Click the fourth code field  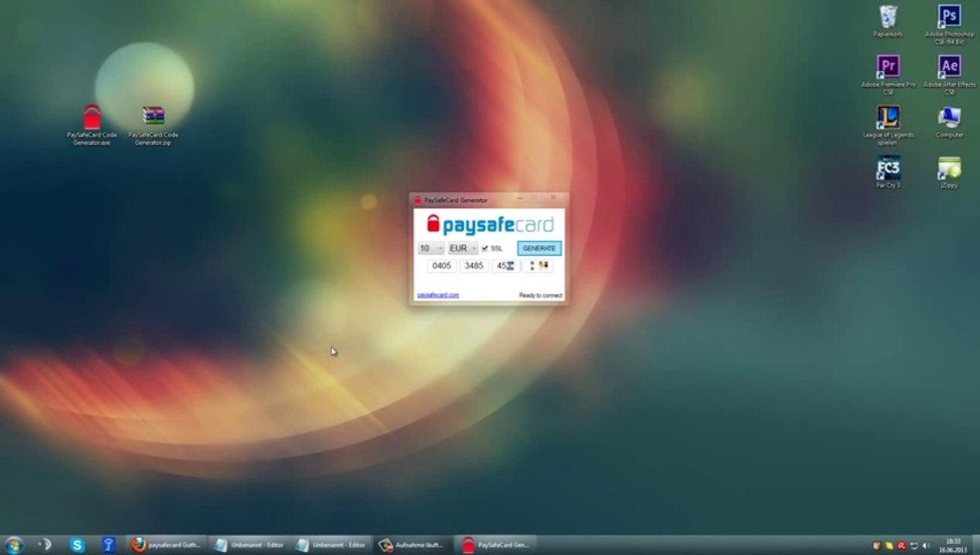[538, 266]
